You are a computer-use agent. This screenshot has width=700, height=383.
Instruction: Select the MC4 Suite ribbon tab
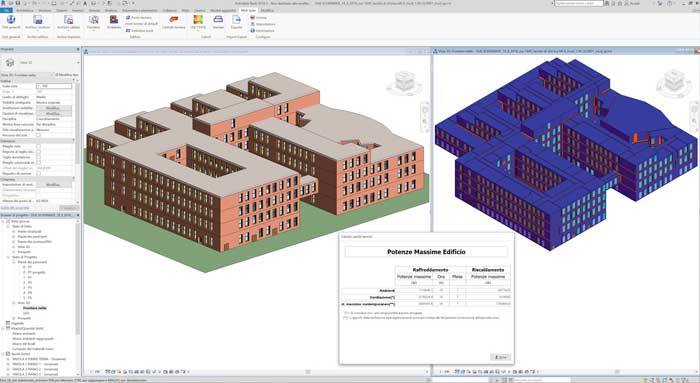click(x=248, y=10)
